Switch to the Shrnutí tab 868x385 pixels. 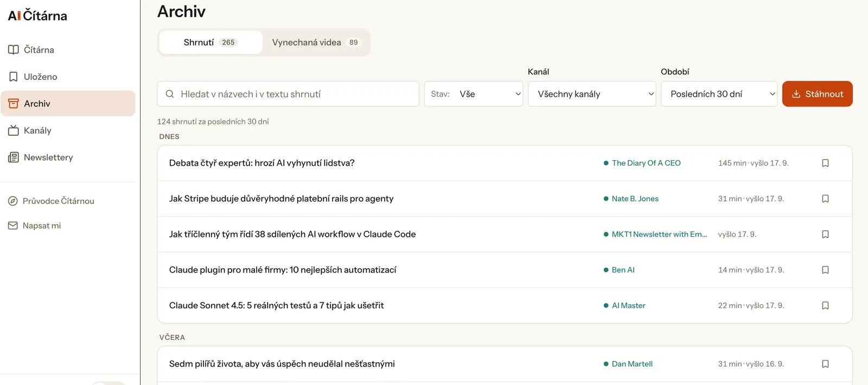click(211, 42)
